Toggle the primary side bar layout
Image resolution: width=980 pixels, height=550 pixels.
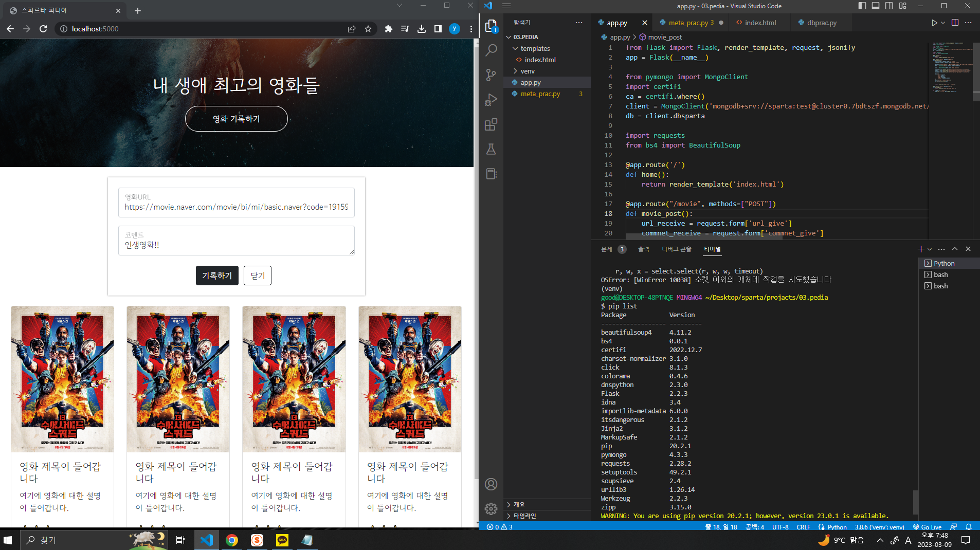(862, 6)
